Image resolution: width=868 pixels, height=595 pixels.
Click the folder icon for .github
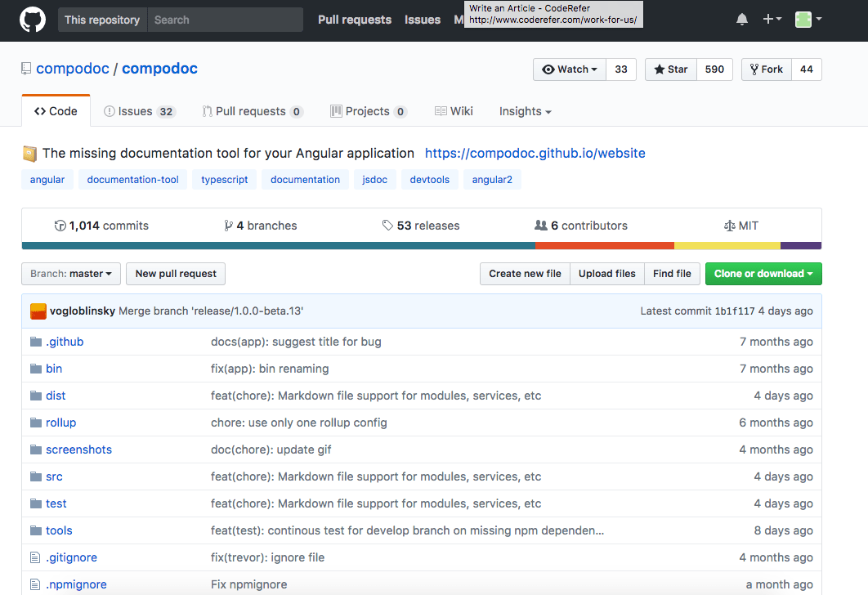(36, 342)
